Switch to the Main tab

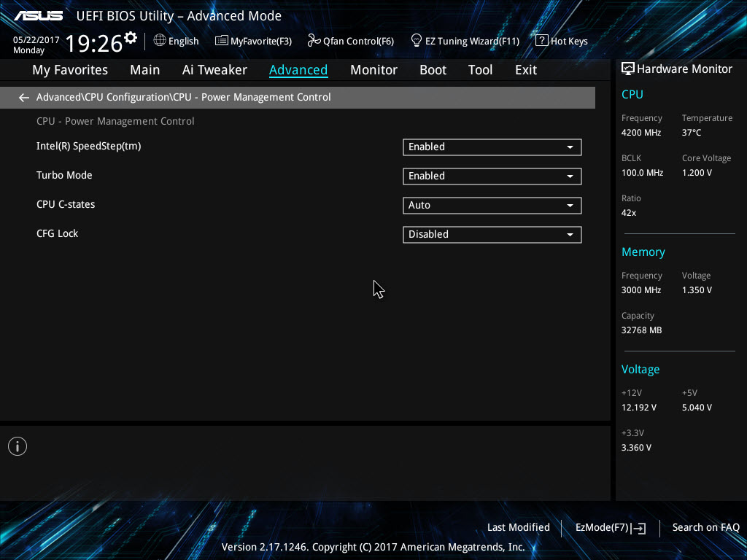click(145, 70)
